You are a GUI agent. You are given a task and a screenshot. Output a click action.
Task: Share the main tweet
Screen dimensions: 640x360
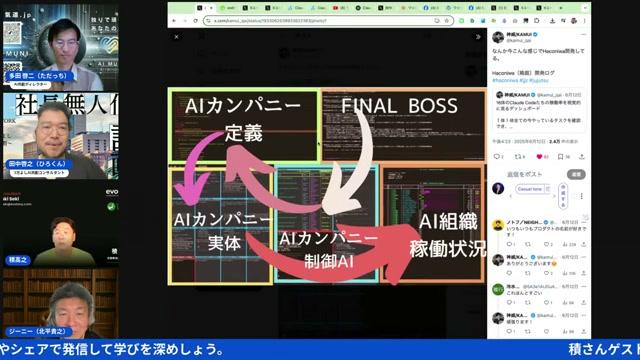tap(582, 157)
